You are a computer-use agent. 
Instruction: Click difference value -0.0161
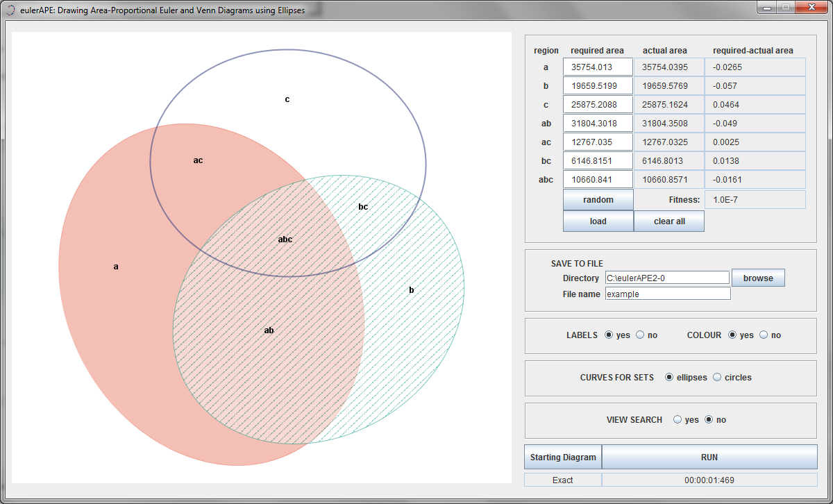(755, 180)
